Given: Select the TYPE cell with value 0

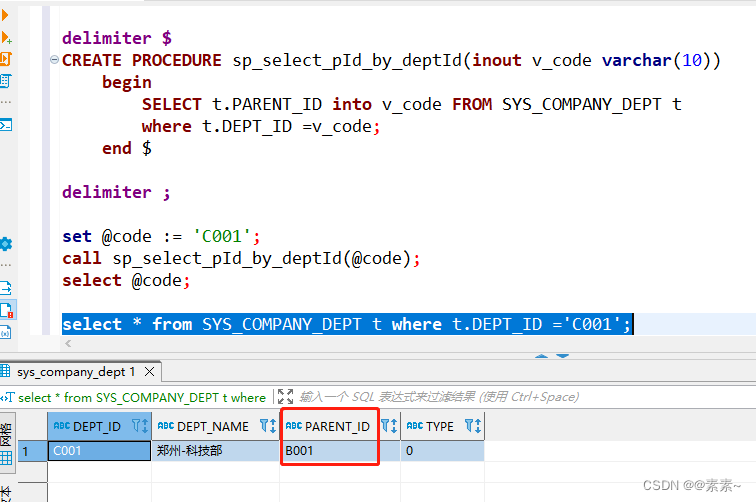Looking at the screenshot, I should (442, 451).
